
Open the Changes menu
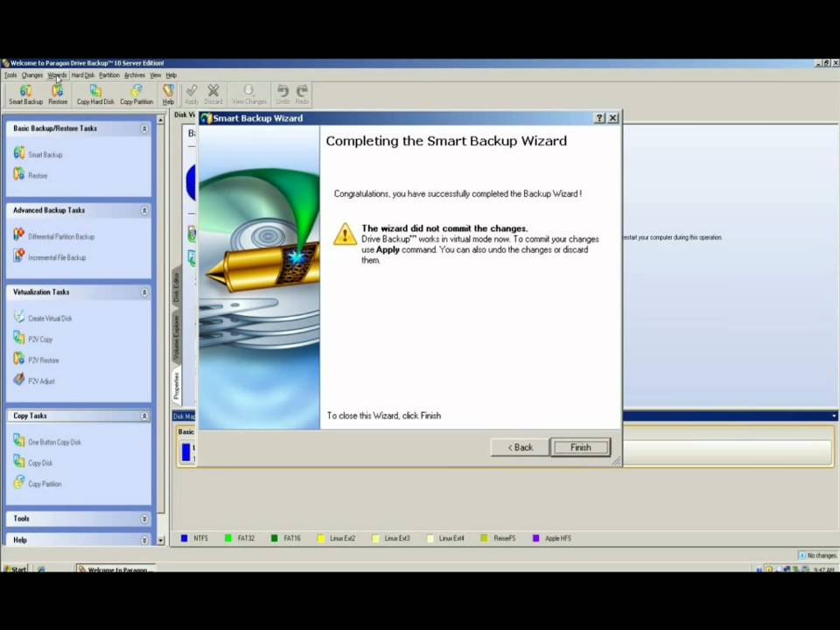pos(32,75)
